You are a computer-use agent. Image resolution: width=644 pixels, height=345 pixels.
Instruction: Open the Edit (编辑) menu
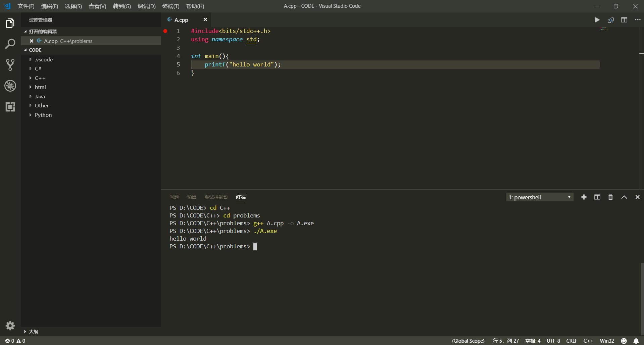pos(50,6)
